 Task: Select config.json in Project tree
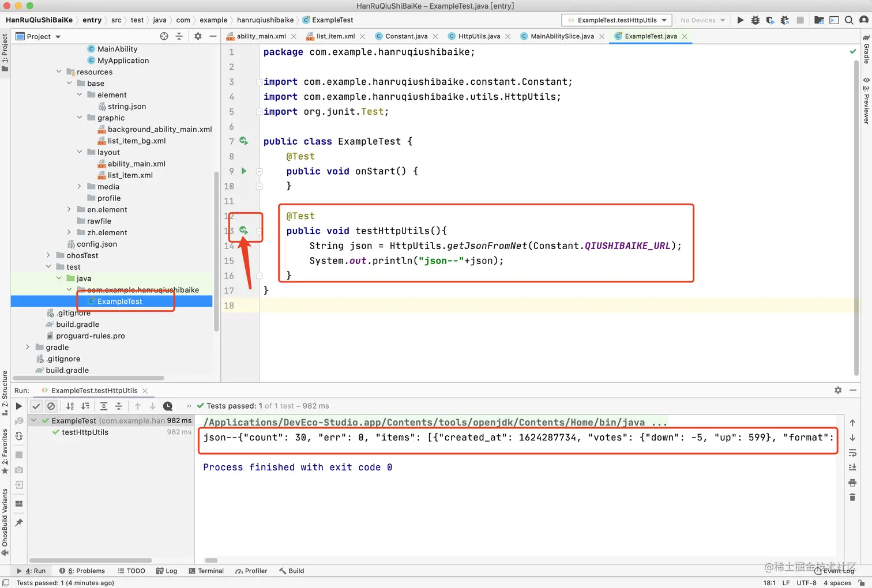point(97,244)
